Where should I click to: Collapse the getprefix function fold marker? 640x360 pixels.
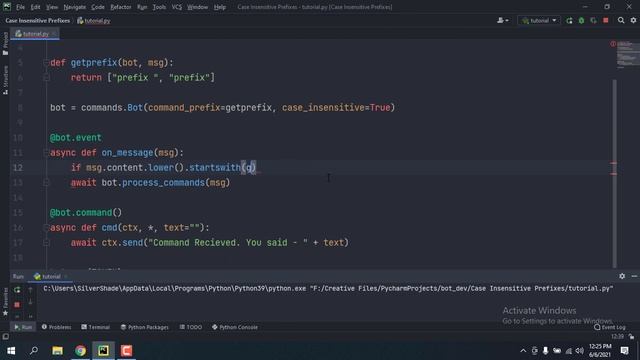pos(46,62)
